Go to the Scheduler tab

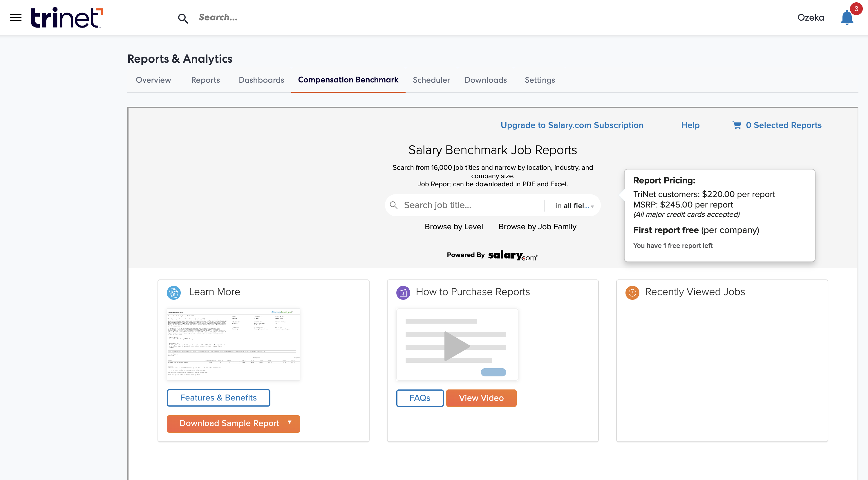pos(431,80)
